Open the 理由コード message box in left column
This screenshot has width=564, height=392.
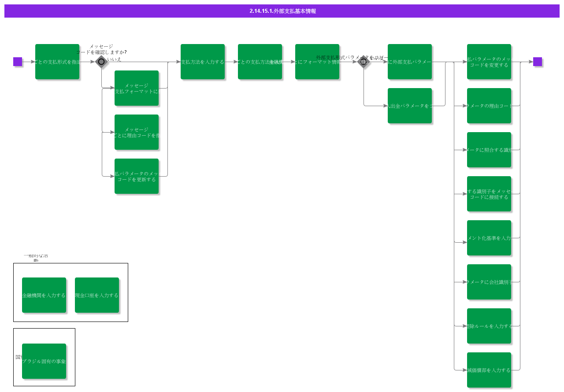(137, 132)
